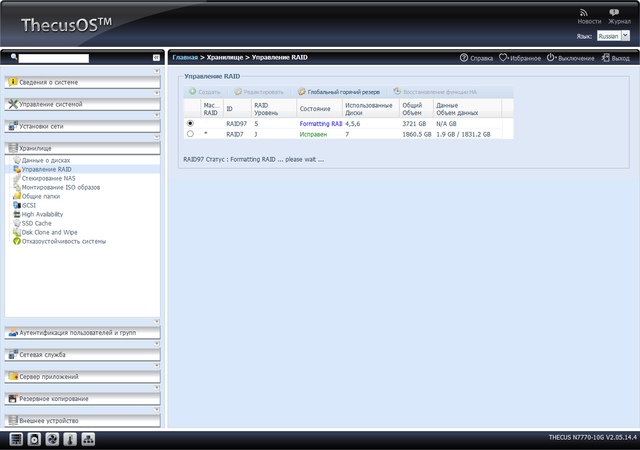Expand Сведения о системе panel

pyautogui.click(x=82, y=82)
